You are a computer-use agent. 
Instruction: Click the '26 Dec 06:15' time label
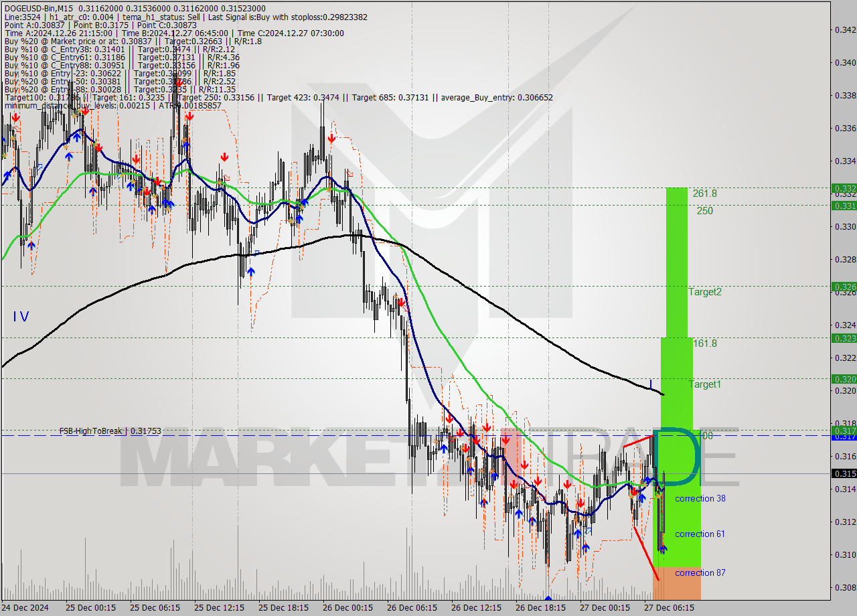[412, 608]
